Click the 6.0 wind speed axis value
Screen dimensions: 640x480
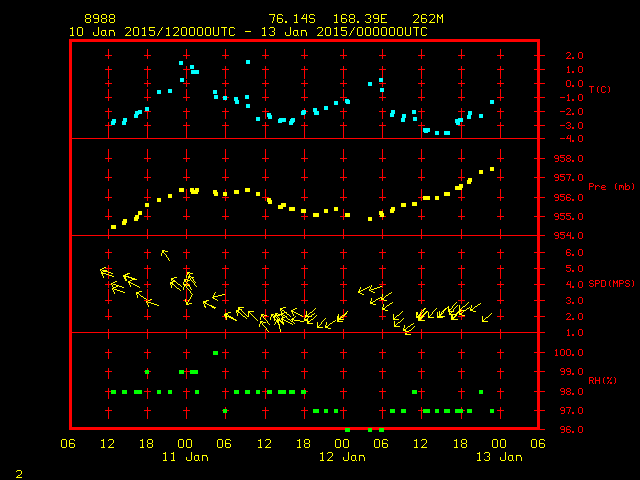[574, 253]
